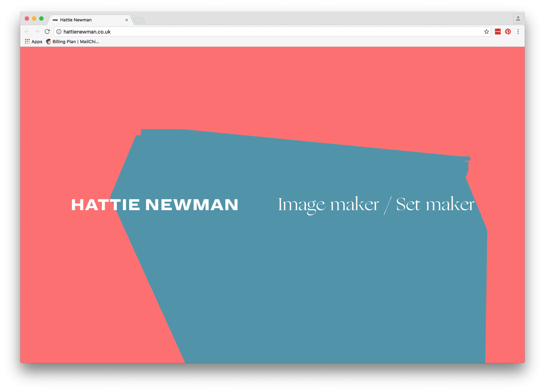Open the Chrome profile avatar icon
The width and height of the screenshot is (545, 392).
tap(518, 18)
